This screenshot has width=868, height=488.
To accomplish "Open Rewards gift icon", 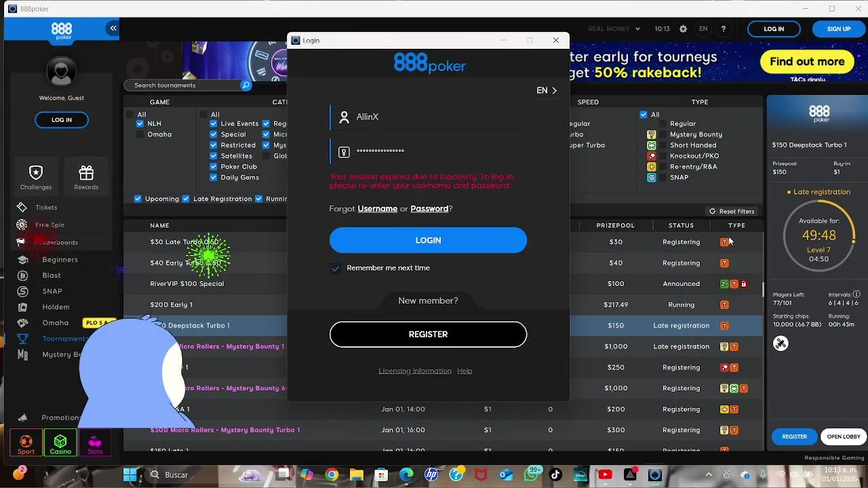I will [x=86, y=173].
